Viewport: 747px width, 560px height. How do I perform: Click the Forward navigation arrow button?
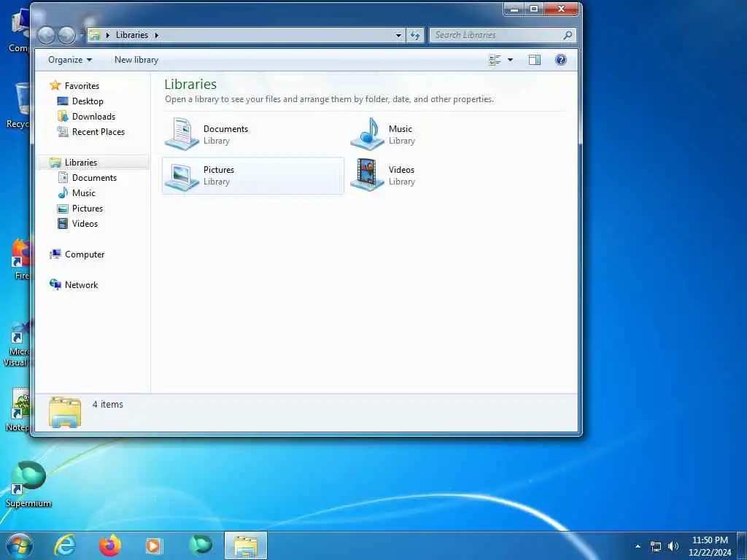click(66, 35)
